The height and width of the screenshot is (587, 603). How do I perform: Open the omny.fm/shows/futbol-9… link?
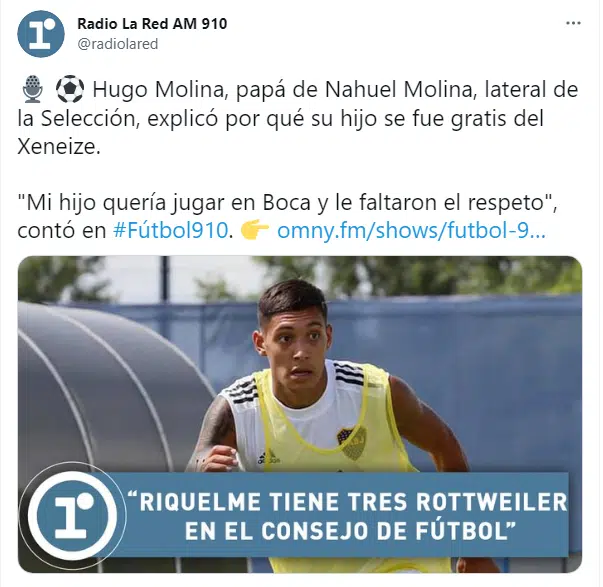click(x=411, y=231)
